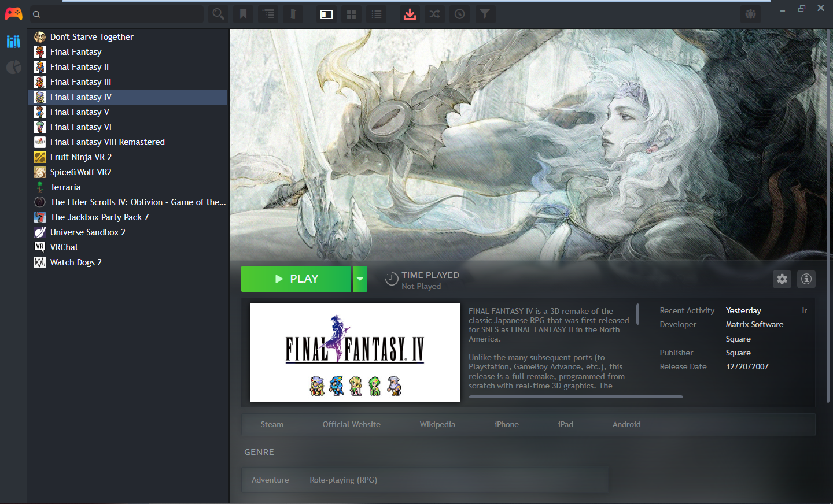Select Final Fantasy VI in the list
Screen dimensions: 833x504
[x=128, y=127]
